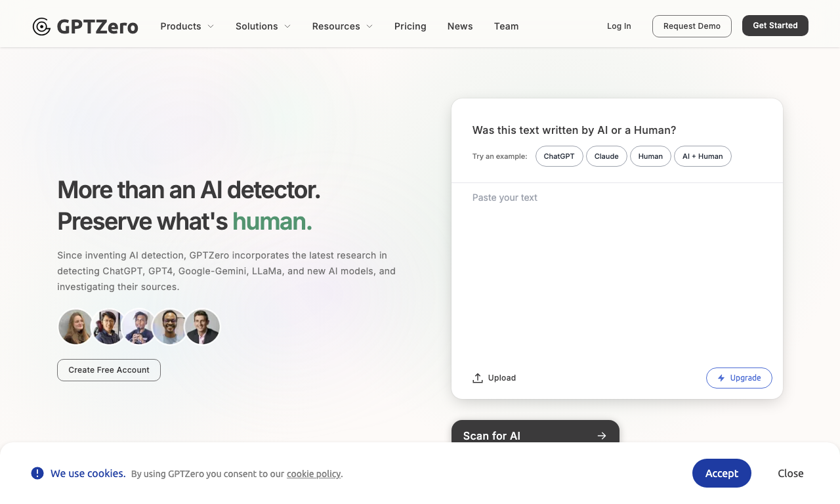Click the Log In link
The width and height of the screenshot is (840, 504).
[x=619, y=26]
